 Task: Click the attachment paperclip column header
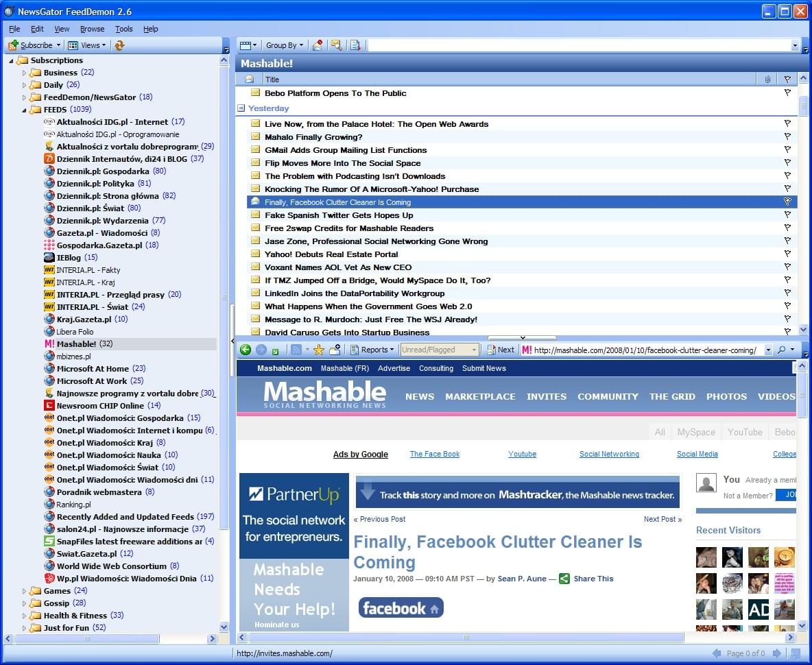tap(767, 79)
